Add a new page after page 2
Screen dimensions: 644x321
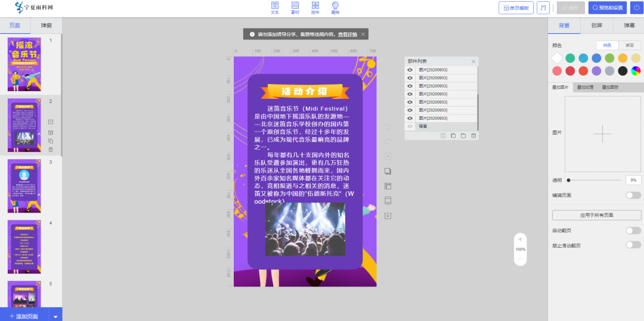pos(51,121)
